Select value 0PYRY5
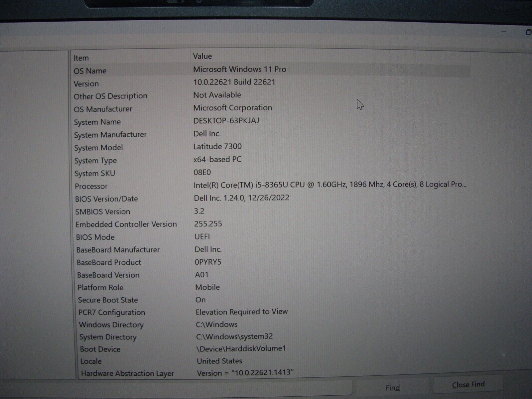Screen dimensions: 532x399 point(208,262)
